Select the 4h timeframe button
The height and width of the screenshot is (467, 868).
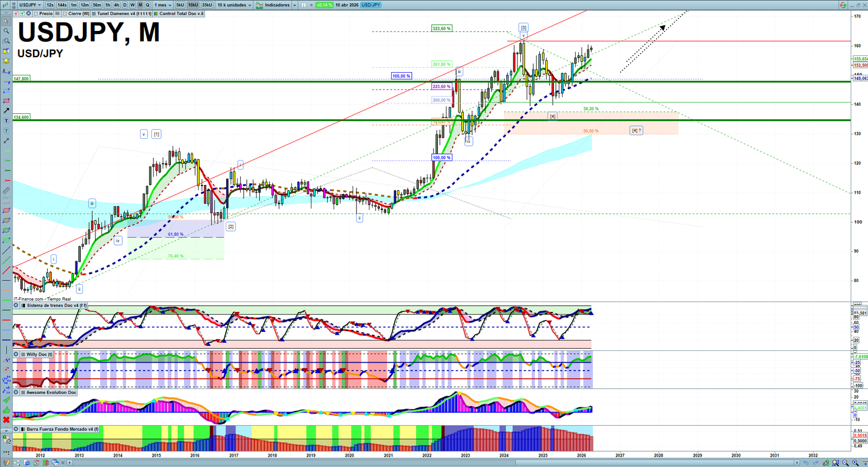(116, 5)
